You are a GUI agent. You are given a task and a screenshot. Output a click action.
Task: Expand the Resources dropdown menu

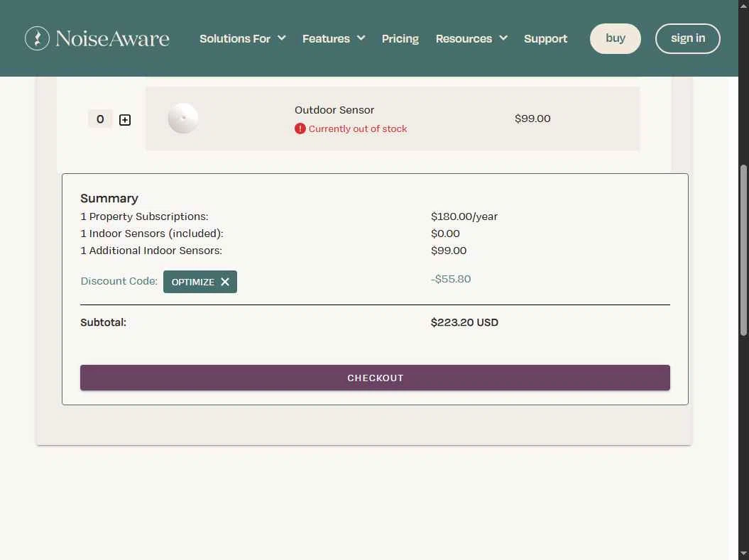[x=471, y=38]
